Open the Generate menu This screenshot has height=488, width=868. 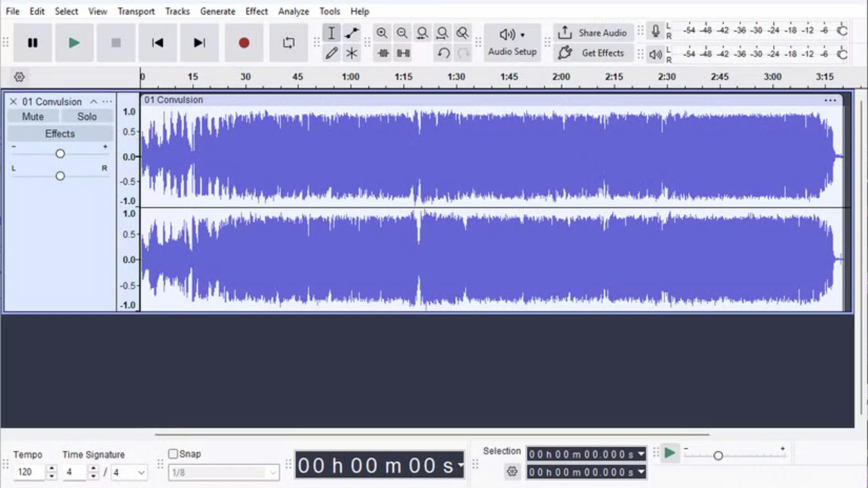[x=217, y=11]
